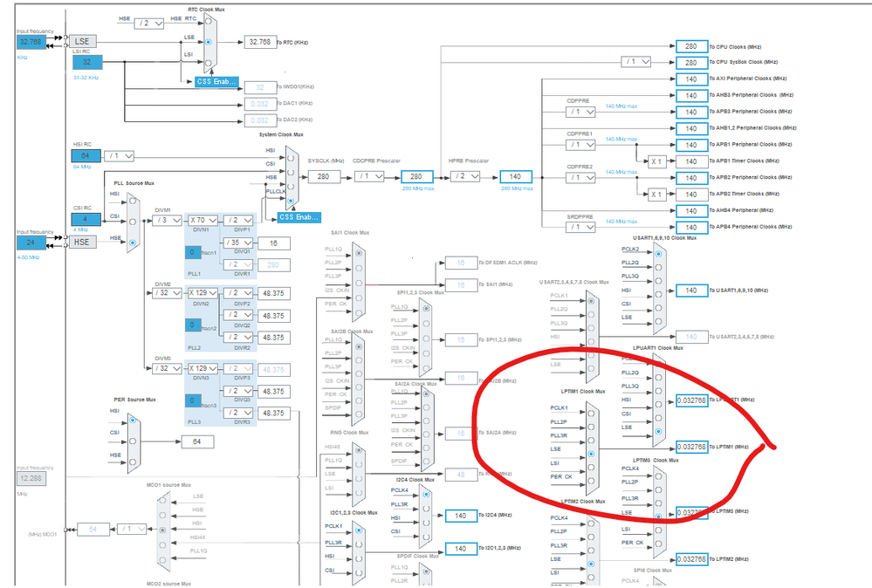Click To USART1,6,9,10 140 value box
This screenshot has height=588, width=872.
click(692, 291)
